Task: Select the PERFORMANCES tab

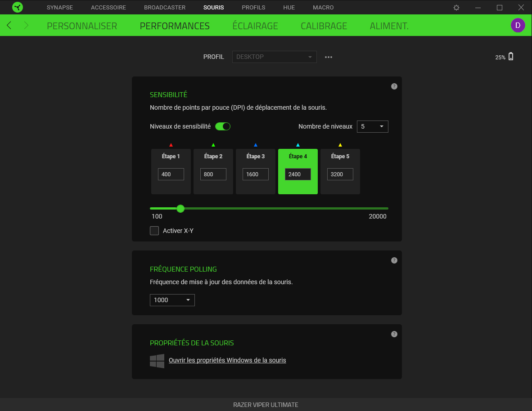Action: pyautogui.click(x=175, y=26)
